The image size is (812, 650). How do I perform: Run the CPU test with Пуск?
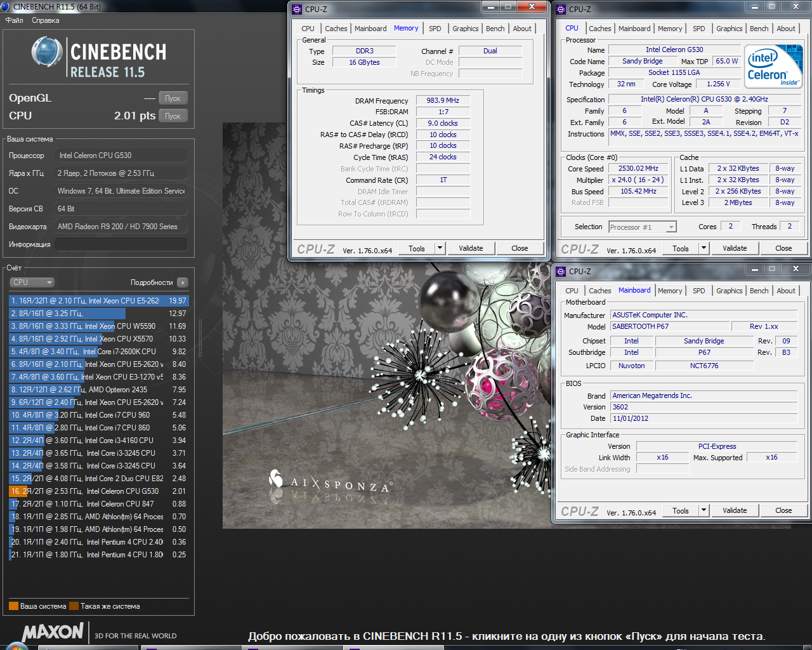(x=173, y=116)
